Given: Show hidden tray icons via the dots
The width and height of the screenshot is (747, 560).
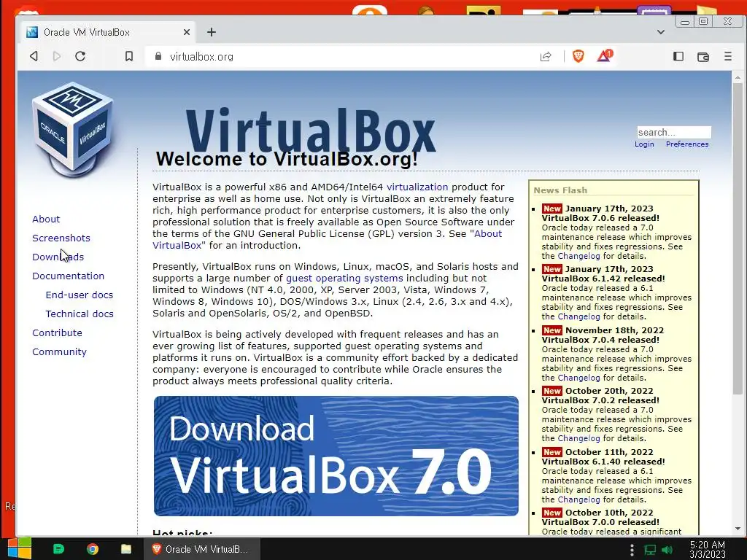Looking at the screenshot, I should pyautogui.click(x=632, y=550).
